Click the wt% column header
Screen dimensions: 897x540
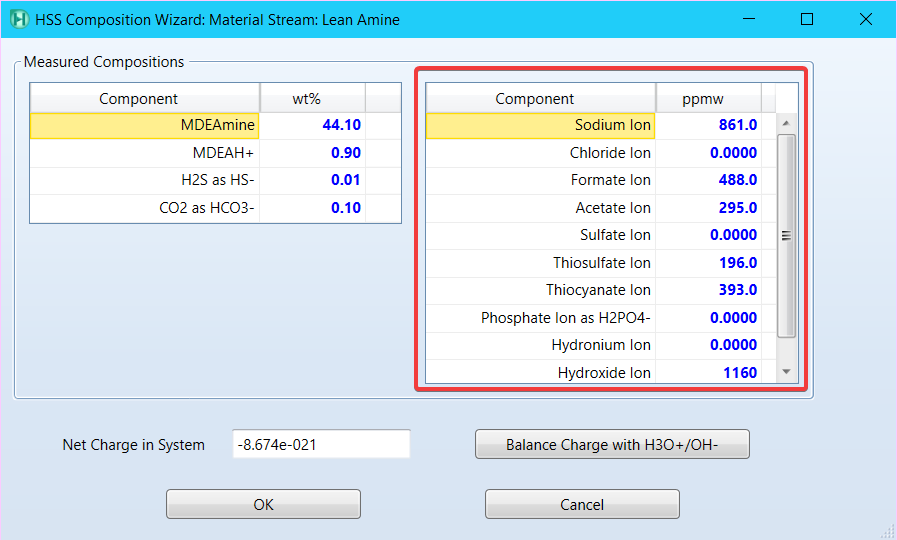(x=312, y=98)
